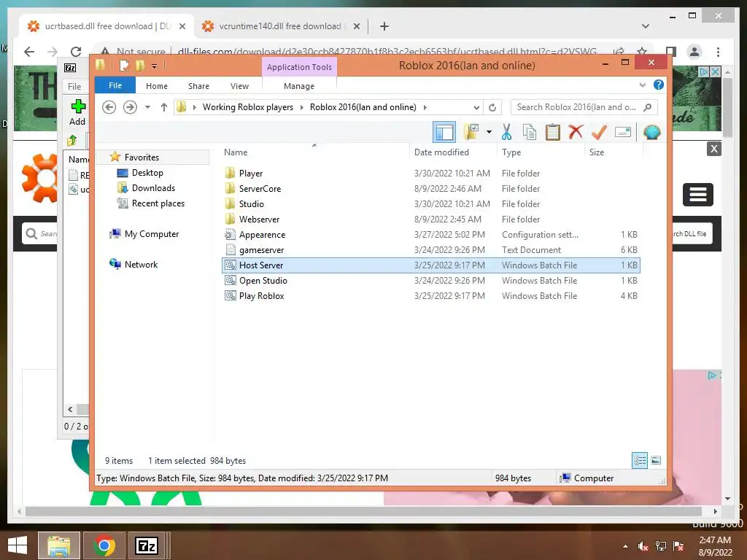Image resolution: width=747 pixels, height=560 pixels.
Task: Go up one folder level
Action: [x=164, y=107]
